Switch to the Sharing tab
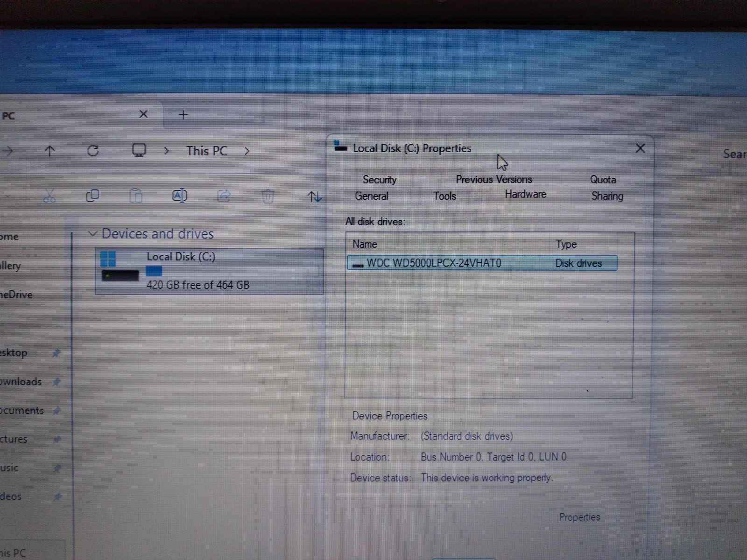747x560 pixels. [607, 196]
